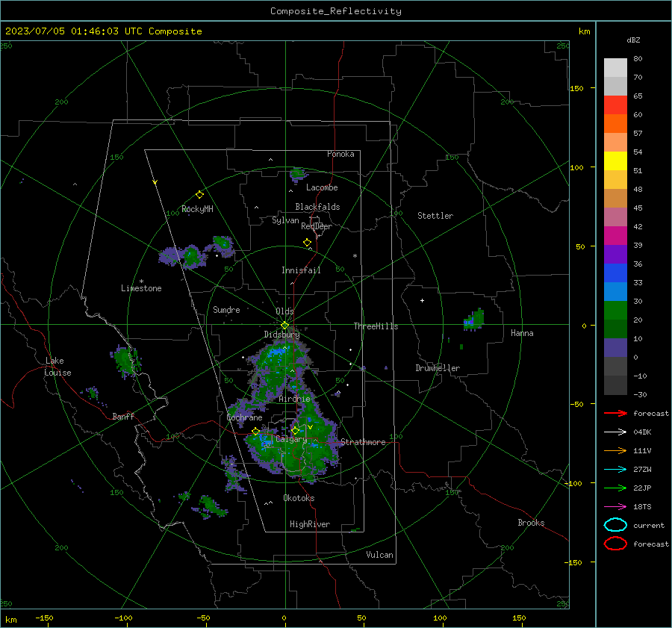Click the yellow swatch below 54 dBZ
672x628 pixels.
coord(615,161)
